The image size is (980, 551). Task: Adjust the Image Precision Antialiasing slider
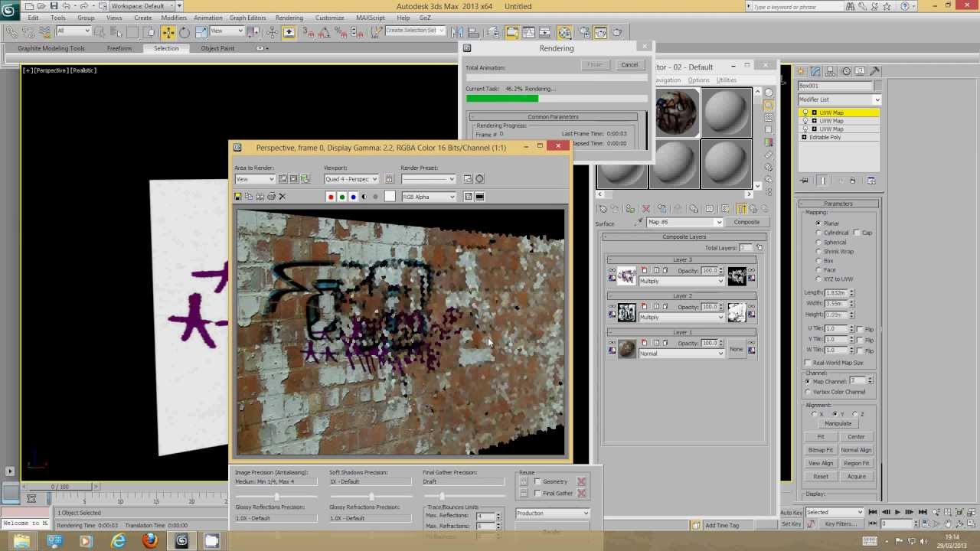pos(276,497)
